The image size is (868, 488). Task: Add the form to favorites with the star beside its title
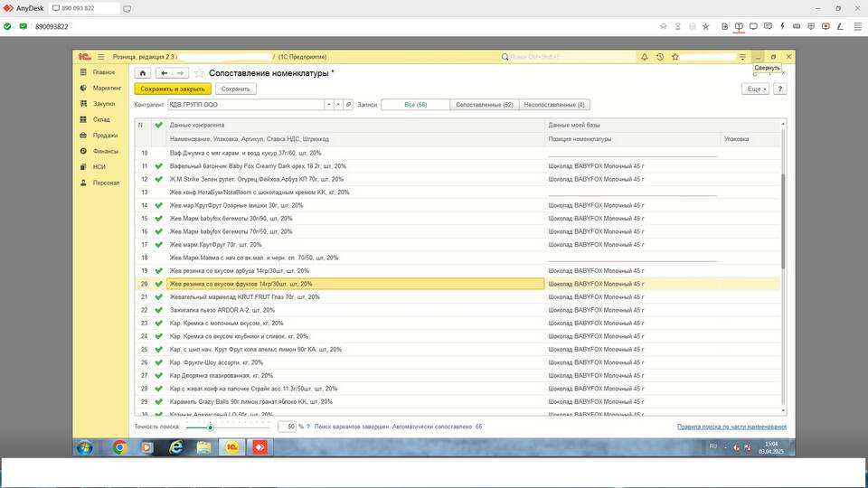click(x=199, y=73)
